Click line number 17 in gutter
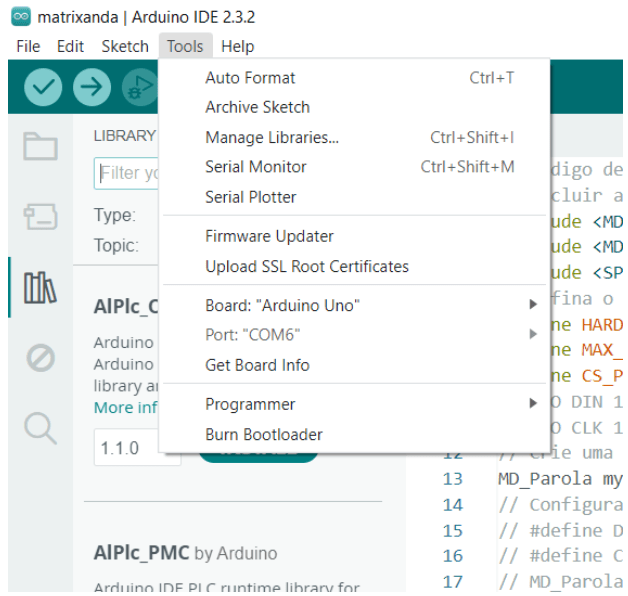Screen dimensions: 628x596 click(x=453, y=582)
